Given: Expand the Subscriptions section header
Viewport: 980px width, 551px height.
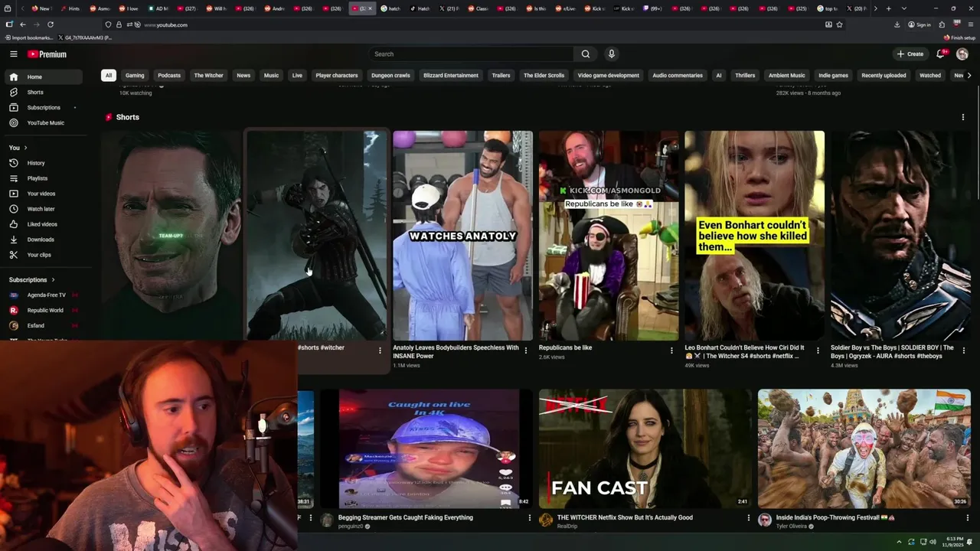Looking at the screenshot, I should 31,280.
